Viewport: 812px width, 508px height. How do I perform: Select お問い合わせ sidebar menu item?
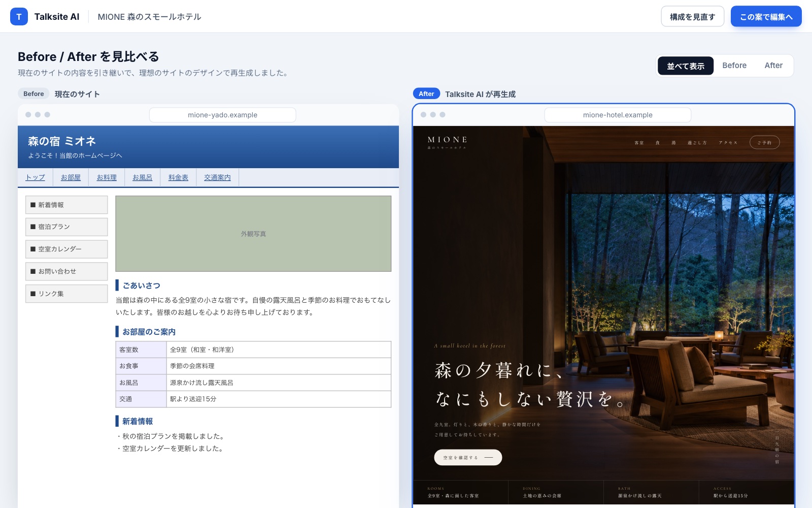(66, 271)
